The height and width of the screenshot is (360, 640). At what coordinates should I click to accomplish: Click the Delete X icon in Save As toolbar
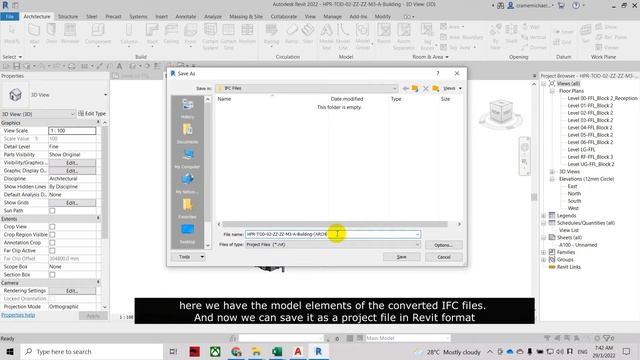(x=426, y=88)
